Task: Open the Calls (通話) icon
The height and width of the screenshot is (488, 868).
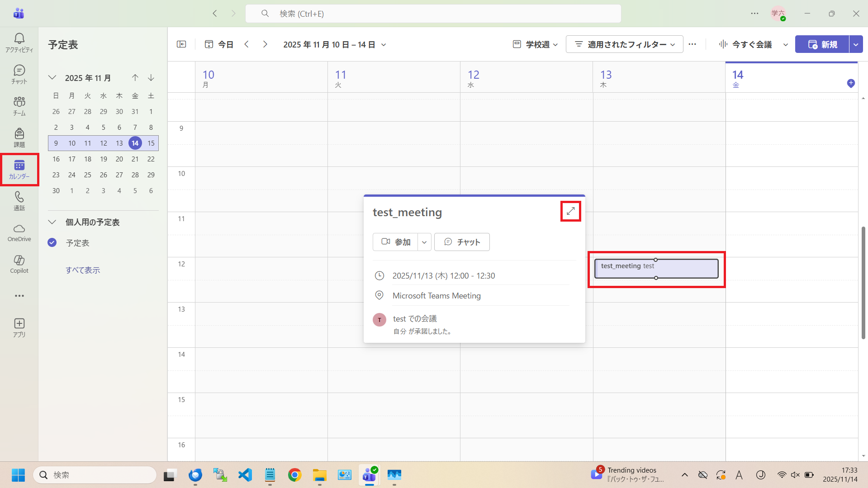Action: 19,201
